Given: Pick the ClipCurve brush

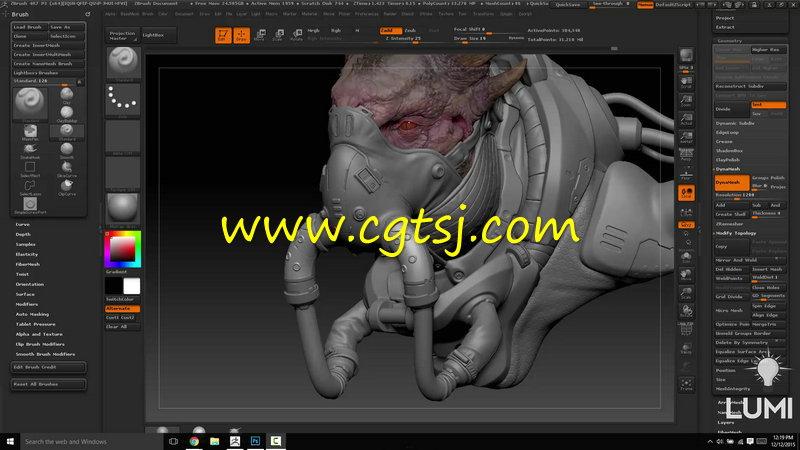Looking at the screenshot, I should [67, 187].
